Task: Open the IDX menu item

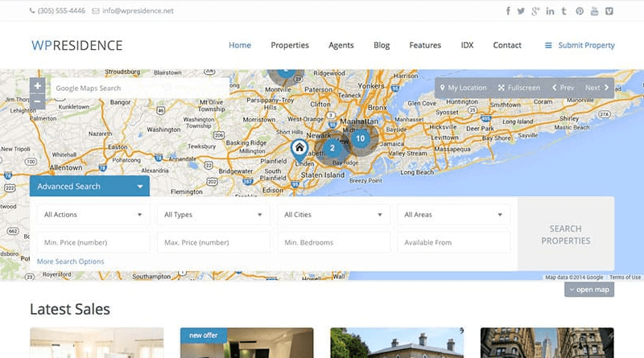Action: (x=467, y=45)
